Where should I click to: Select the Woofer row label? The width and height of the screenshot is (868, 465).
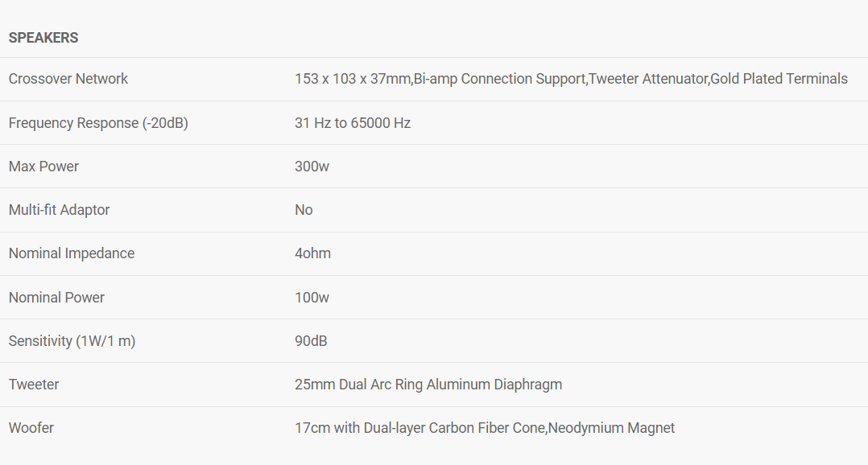tap(31, 428)
